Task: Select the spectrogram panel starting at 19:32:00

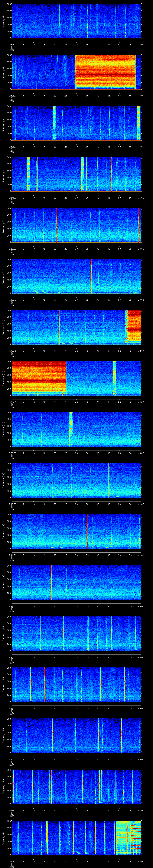Action: [76, 72]
